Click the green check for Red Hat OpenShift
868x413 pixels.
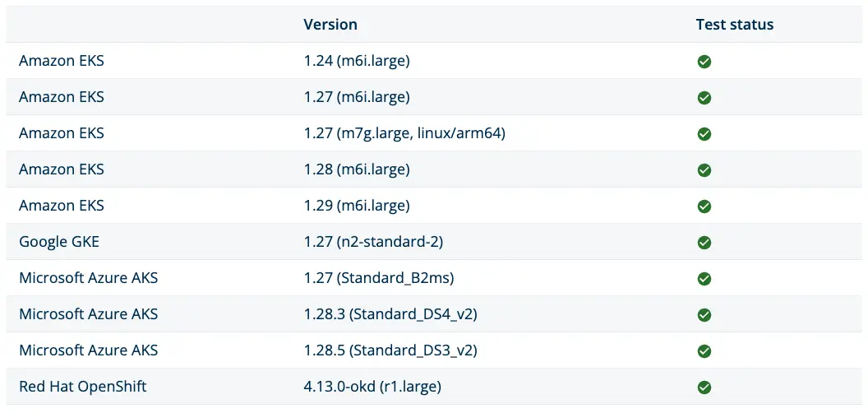click(x=704, y=387)
